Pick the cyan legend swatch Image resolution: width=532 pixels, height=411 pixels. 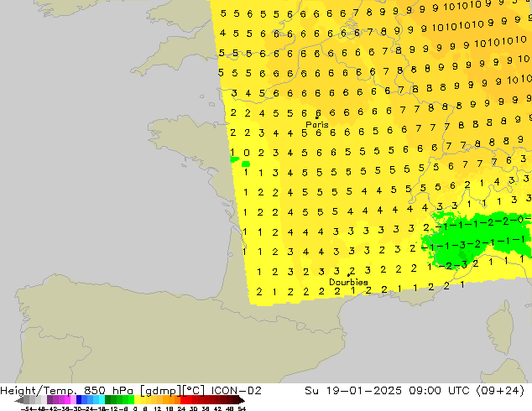click(x=102, y=399)
